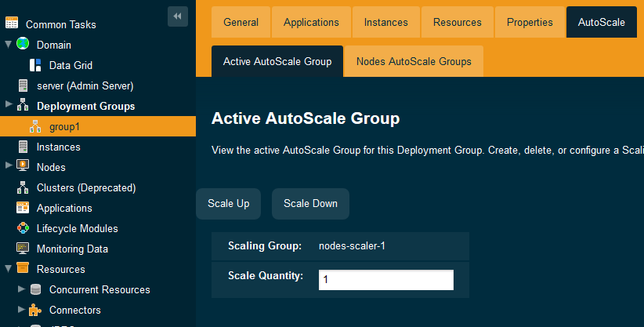Screen dimensions: 644x327
Task: Open Data Grid via its icon
Action: pyautogui.click(x=35, y=65)
